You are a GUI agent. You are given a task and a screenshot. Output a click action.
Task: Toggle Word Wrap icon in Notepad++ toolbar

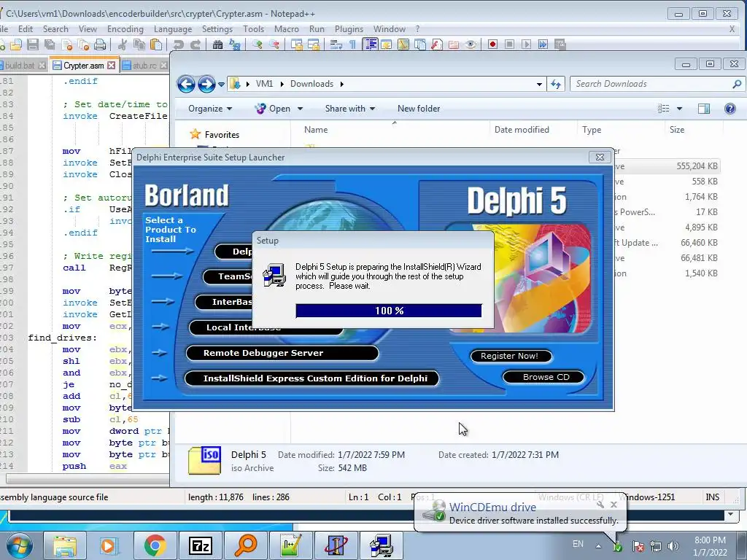pos(336,44)
